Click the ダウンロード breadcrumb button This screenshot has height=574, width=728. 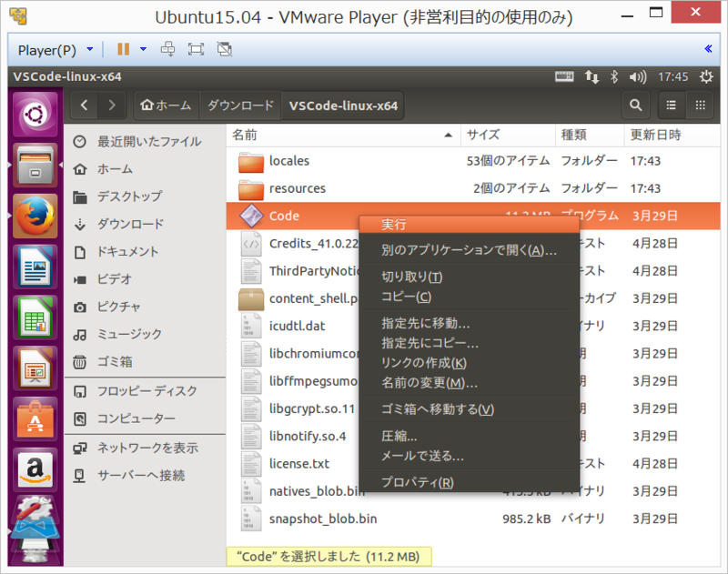tap(241, 105)
